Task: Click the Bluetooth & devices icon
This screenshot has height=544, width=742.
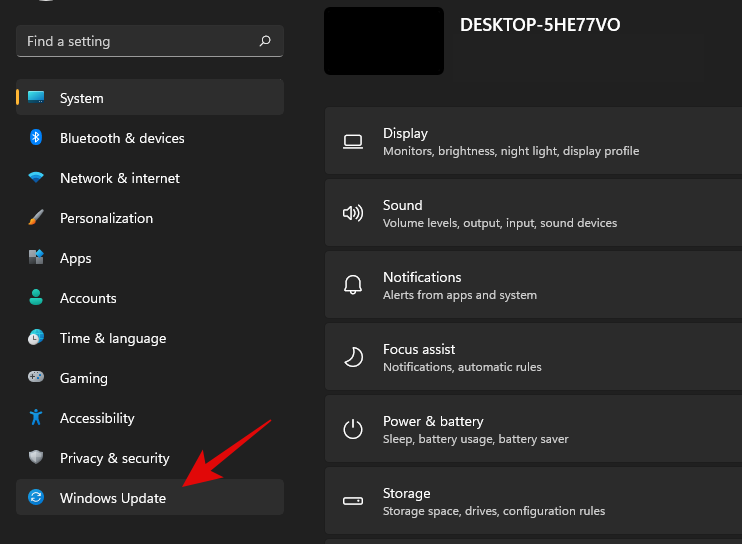Action: coord(36,138)
